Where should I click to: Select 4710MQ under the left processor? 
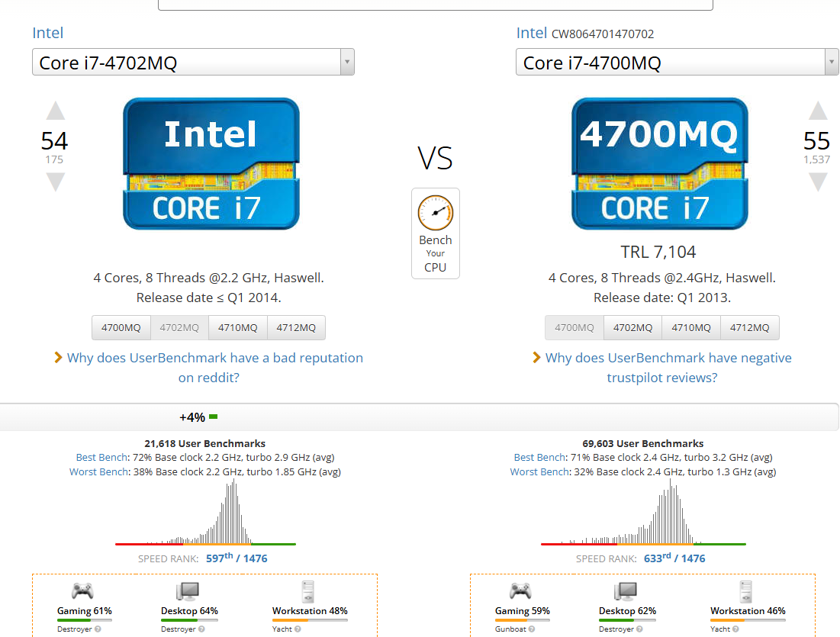click(237, 328)
